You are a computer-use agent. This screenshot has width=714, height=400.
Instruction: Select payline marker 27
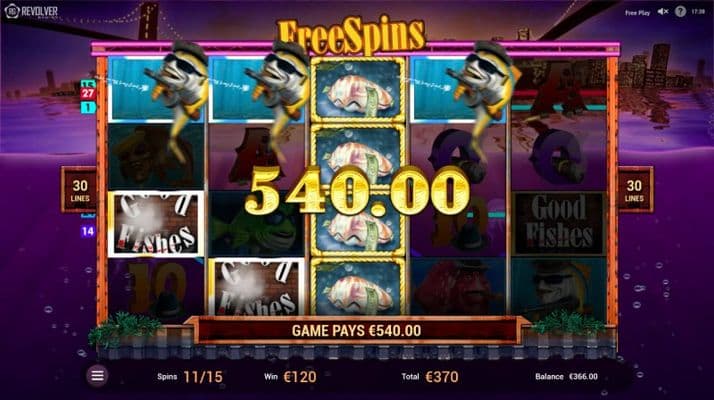coord(87,94)
